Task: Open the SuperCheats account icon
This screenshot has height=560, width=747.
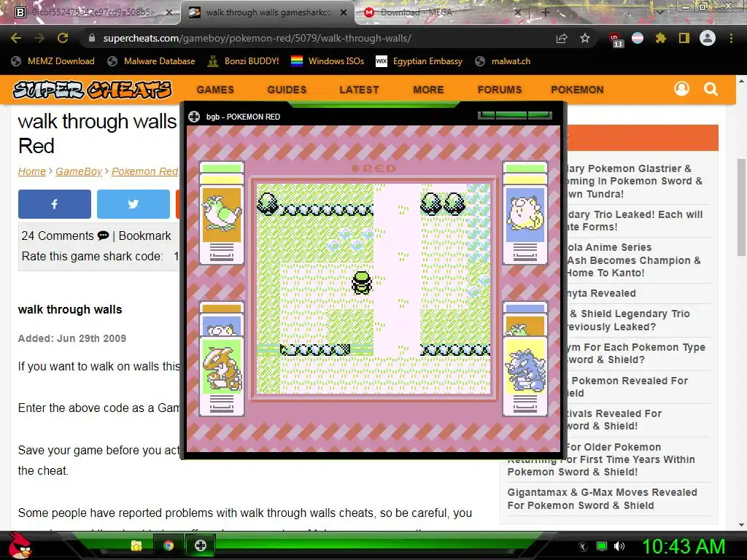Action: pyautogui.click(x=682, y=88)
